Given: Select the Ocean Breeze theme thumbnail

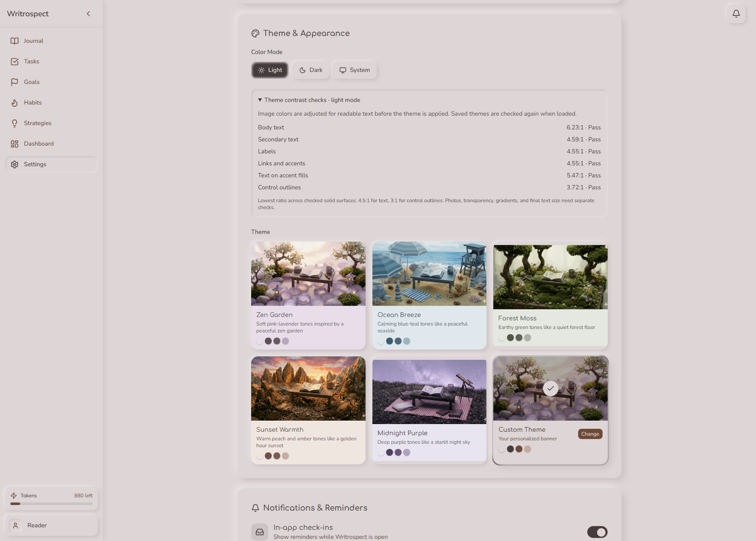Looking at the screenshot, I should tap(429, 274).
